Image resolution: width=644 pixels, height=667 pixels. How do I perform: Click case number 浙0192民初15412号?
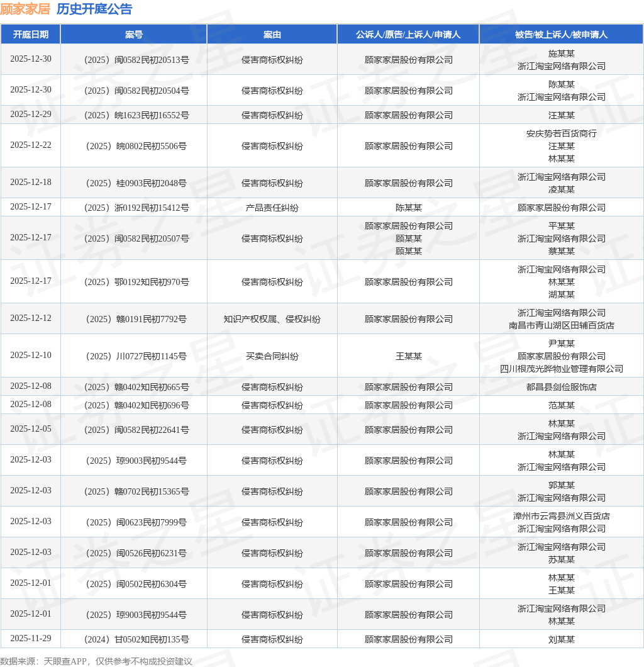click(136, 208)
